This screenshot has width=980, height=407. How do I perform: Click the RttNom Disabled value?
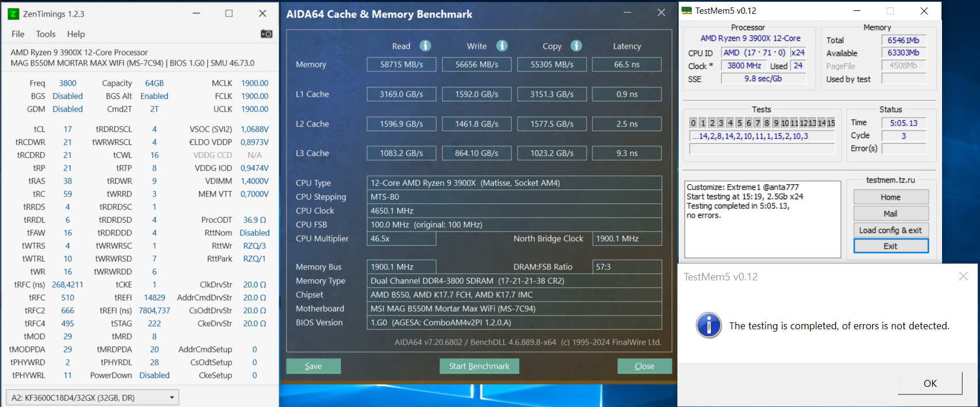pos(255,233)
